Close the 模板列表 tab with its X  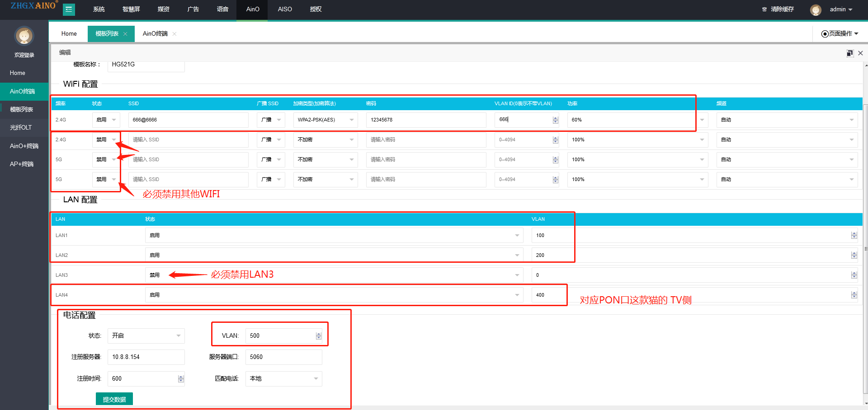pos(125,34)
